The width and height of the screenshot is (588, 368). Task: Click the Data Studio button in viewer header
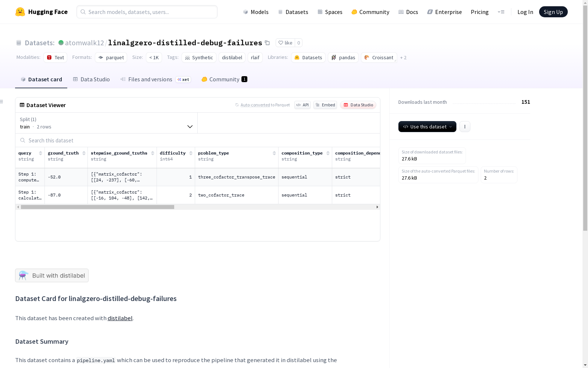[358, 105]
